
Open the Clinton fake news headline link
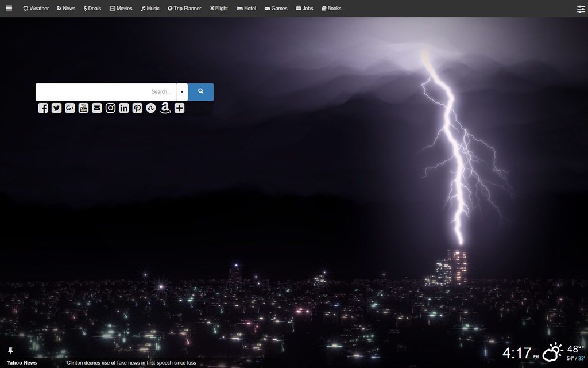[131, 363]
